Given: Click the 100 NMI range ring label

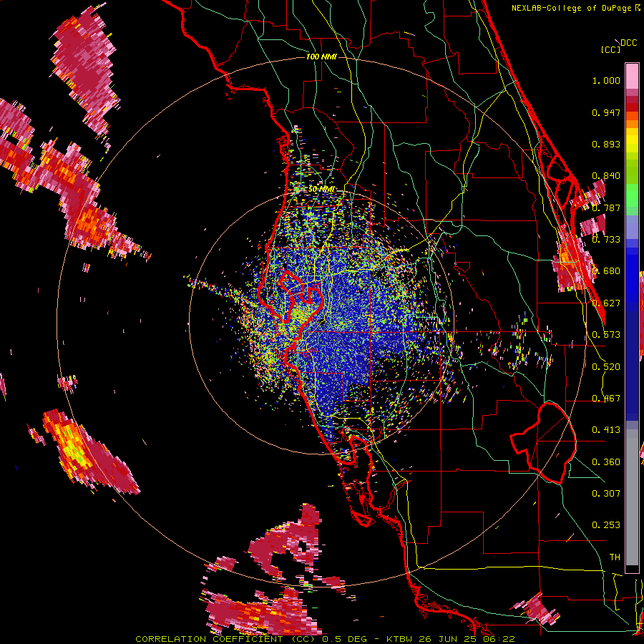Looking at the screenshot, I should 321,57.
